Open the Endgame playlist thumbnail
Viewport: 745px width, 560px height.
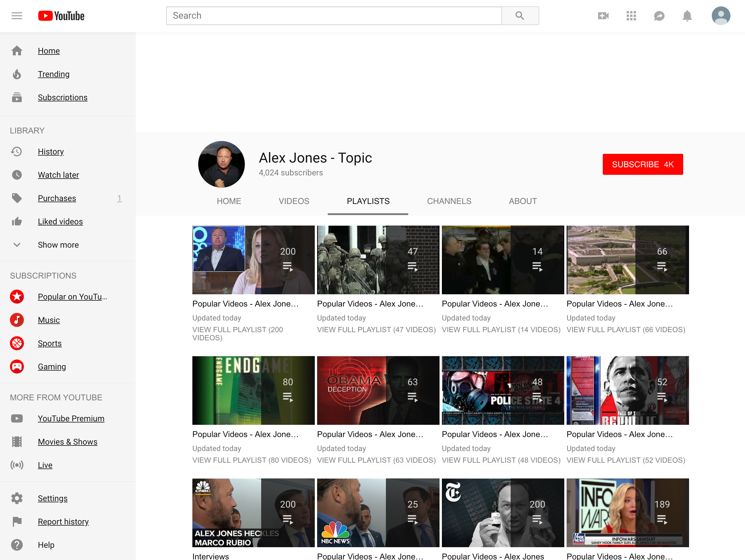[253, 390]
